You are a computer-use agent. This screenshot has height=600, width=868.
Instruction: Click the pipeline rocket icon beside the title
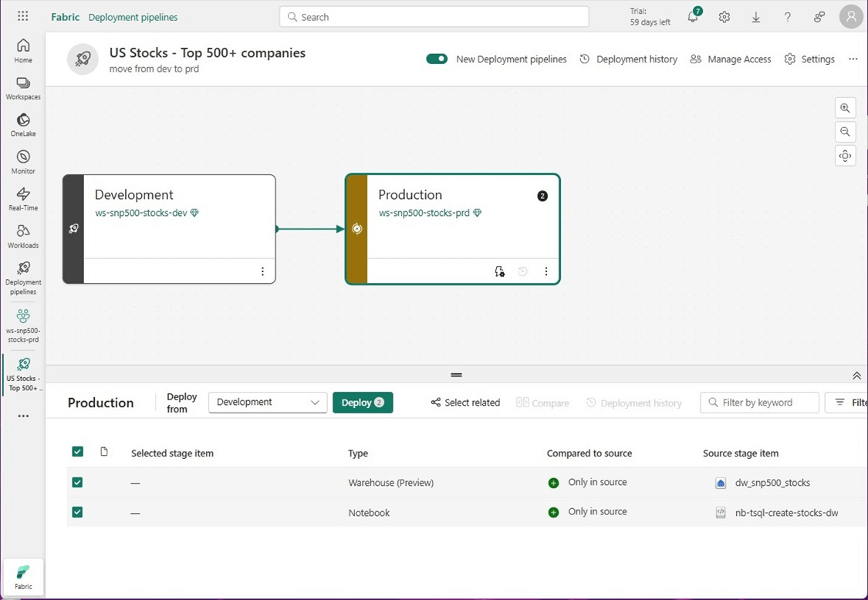click(83, 59)
